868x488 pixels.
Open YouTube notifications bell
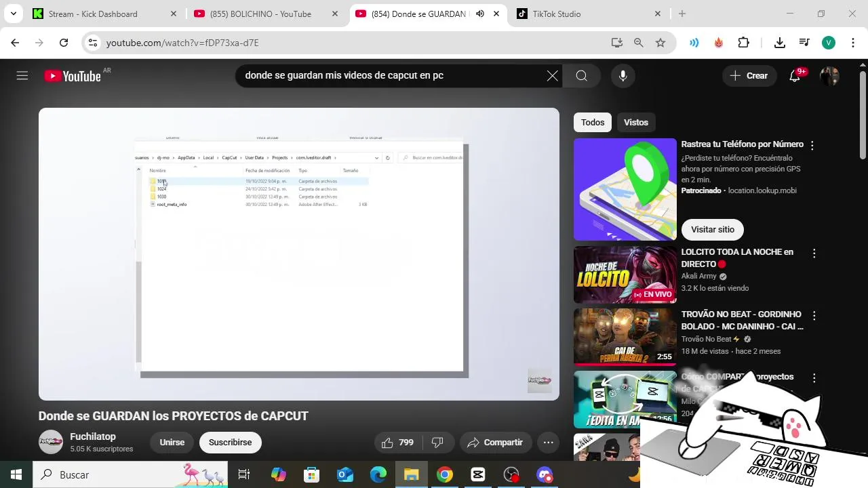[795, 76]
